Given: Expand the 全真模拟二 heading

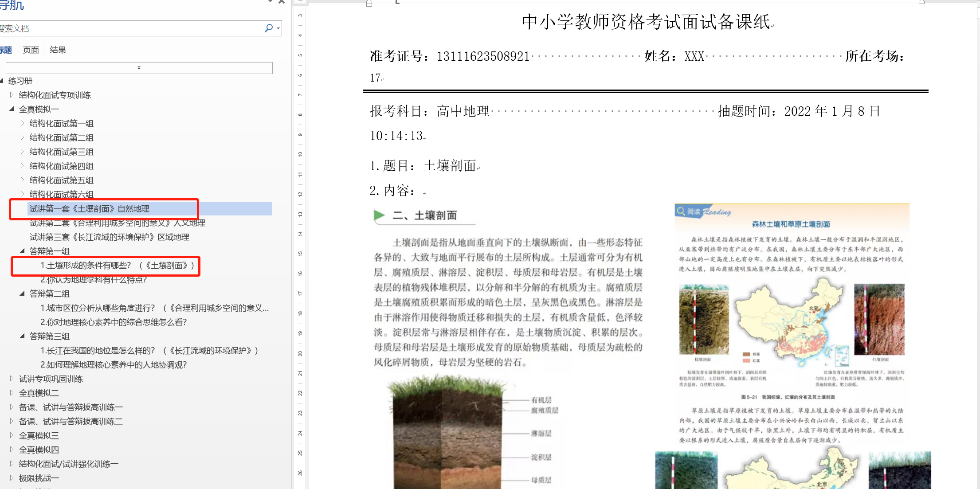Looking at the screenshot, I should 12,393.
